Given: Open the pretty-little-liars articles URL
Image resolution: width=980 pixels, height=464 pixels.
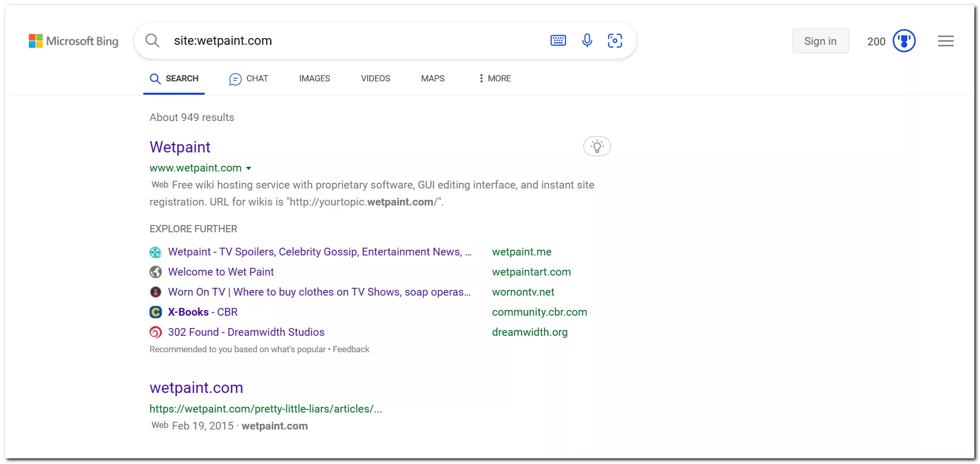Looking at the screenshot, I should [x=265, y=409].
